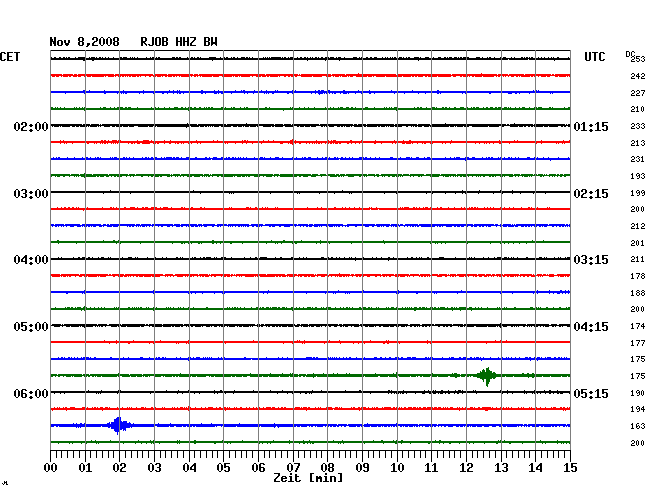Click the minute axis label "14"
The height and width of the screenshot is (494, 650).
pos(535,468)
